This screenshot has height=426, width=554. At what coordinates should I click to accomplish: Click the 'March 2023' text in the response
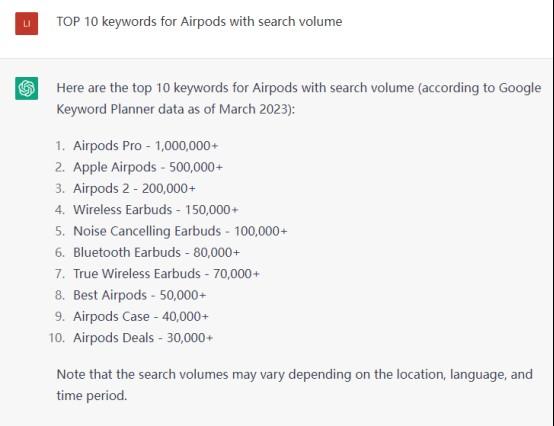(252, 109)
